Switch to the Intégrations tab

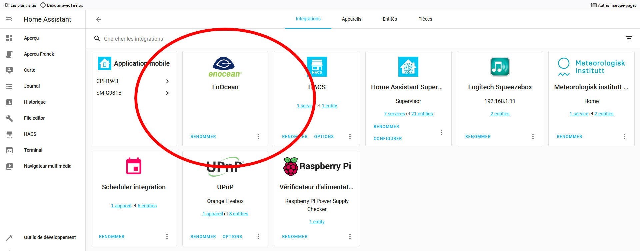tap(308, 19)
